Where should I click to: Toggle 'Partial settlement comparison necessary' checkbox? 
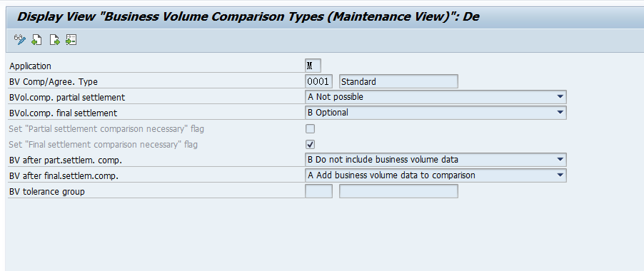coord(310,129)
